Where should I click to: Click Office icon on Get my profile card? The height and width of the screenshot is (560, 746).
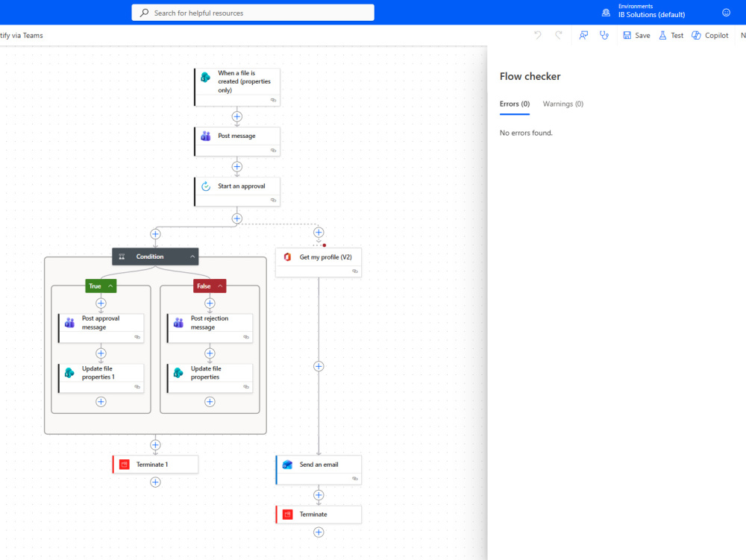pyautogui.click(x=287, y=257)
